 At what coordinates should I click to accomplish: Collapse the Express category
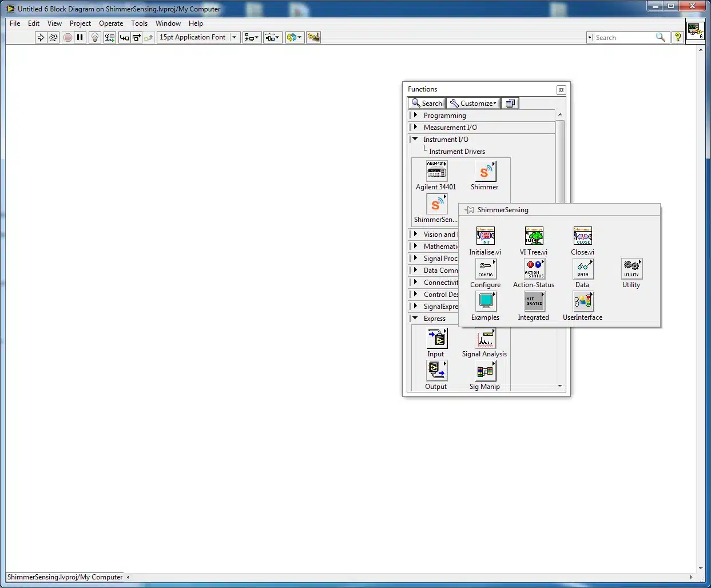click(x=416, y=318)
